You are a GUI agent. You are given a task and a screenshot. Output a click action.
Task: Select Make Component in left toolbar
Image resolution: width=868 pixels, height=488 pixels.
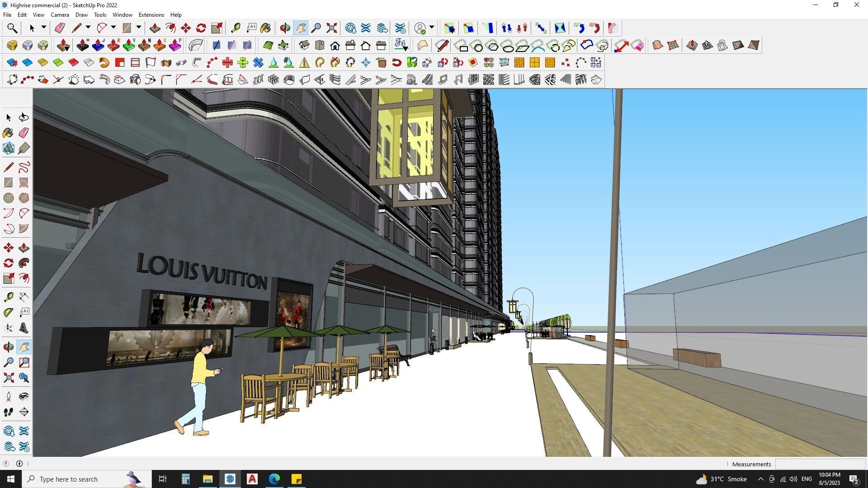pyautogui.click(x=8, y=148)
